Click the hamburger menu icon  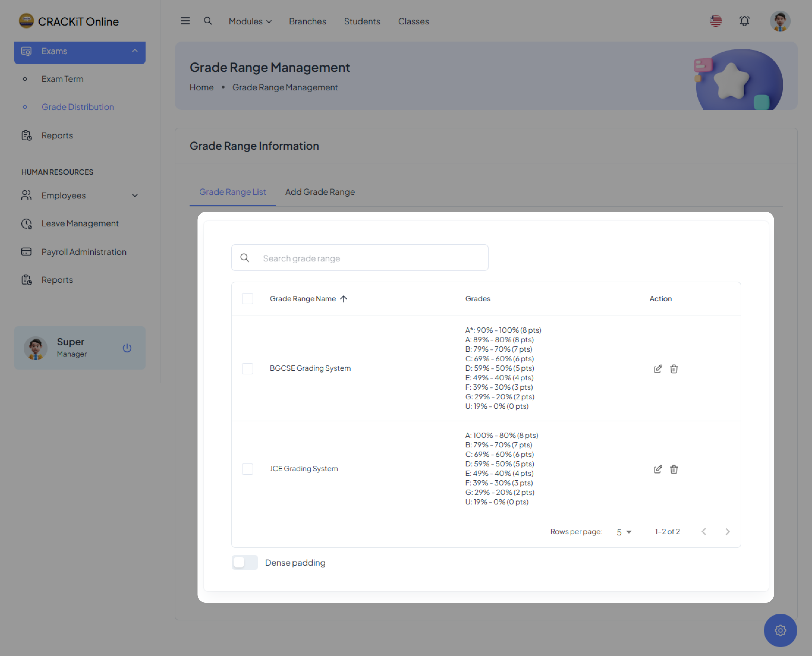tap(185, 21)
